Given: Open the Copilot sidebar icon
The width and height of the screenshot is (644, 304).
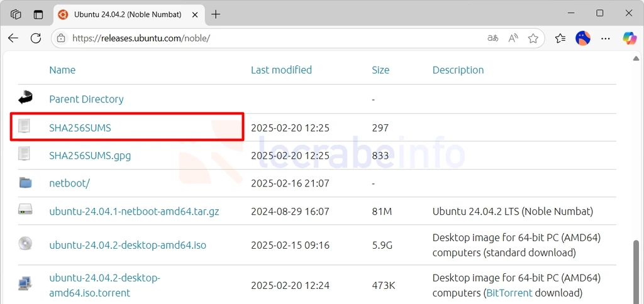Looking at the screenshot, I should [629, 38].
